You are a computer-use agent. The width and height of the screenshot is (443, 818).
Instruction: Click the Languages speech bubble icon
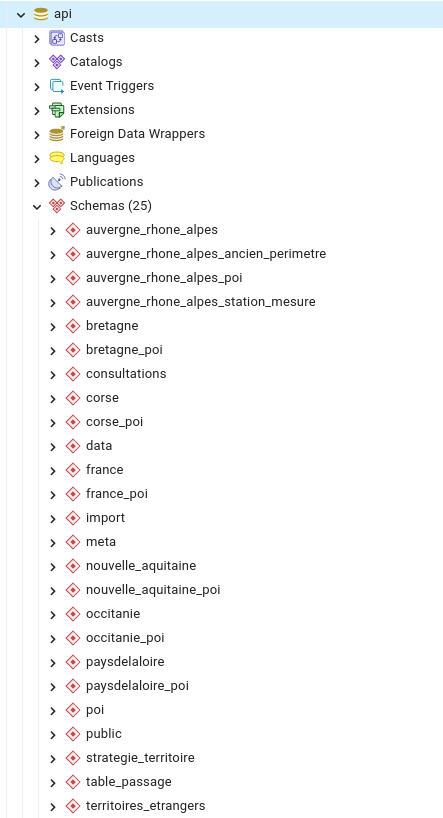[x=57, y=158]
